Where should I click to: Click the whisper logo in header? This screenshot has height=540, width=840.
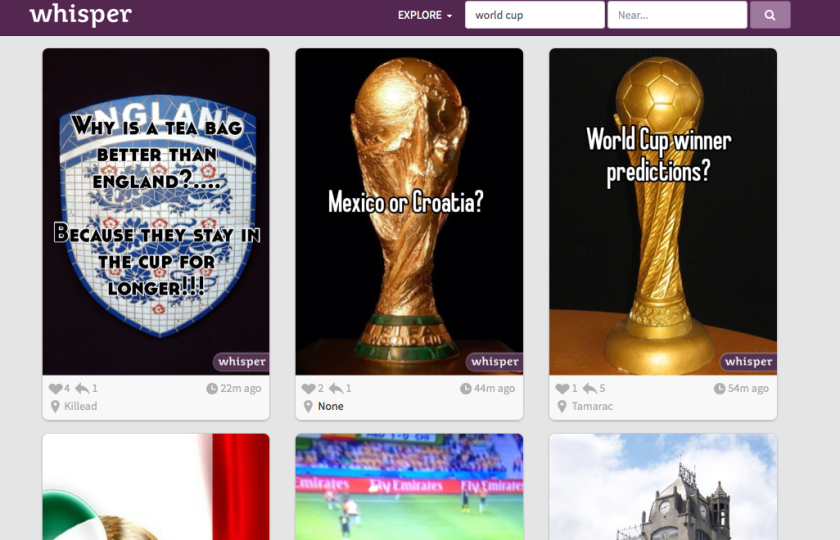pos(80,14)
